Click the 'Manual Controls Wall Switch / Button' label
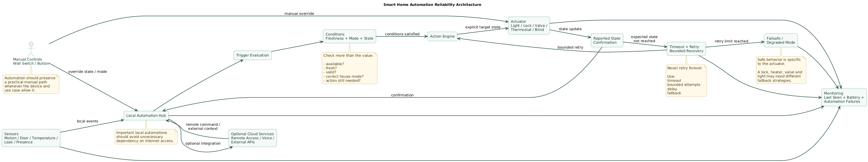The width and height of the screenshot is (868, 162). [x=31, y=61]
